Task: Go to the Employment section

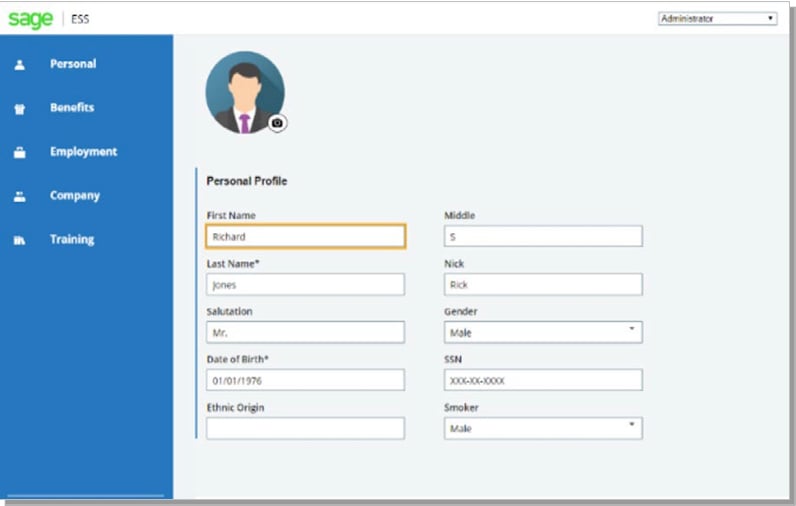Action: pos(83,152)
